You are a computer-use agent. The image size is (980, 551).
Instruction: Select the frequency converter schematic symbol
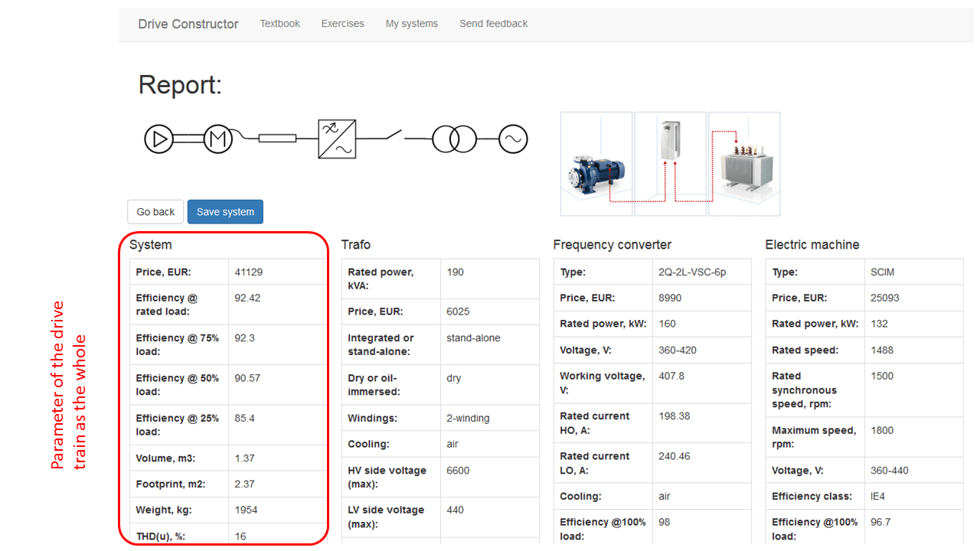(x=337, y=139)
